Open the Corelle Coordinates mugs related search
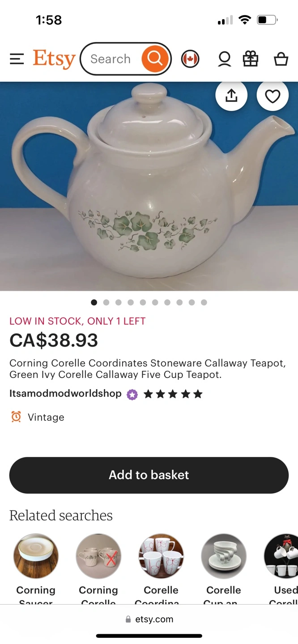 [161, 569]
